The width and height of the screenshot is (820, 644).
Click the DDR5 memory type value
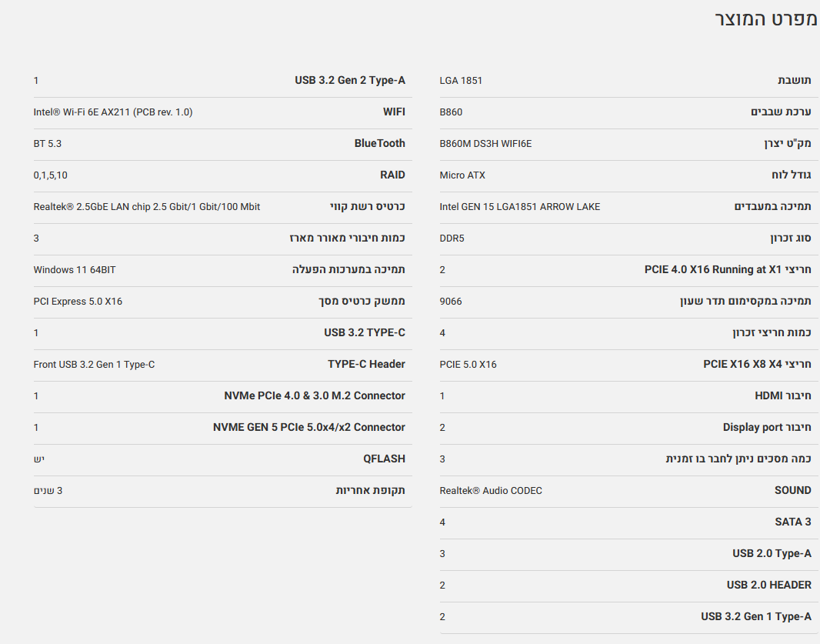(452, 239)
